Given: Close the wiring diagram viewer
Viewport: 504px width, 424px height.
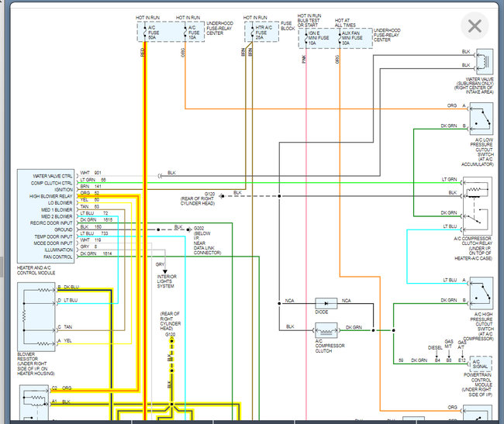Looking at the screenshot, I should (475, 26).
